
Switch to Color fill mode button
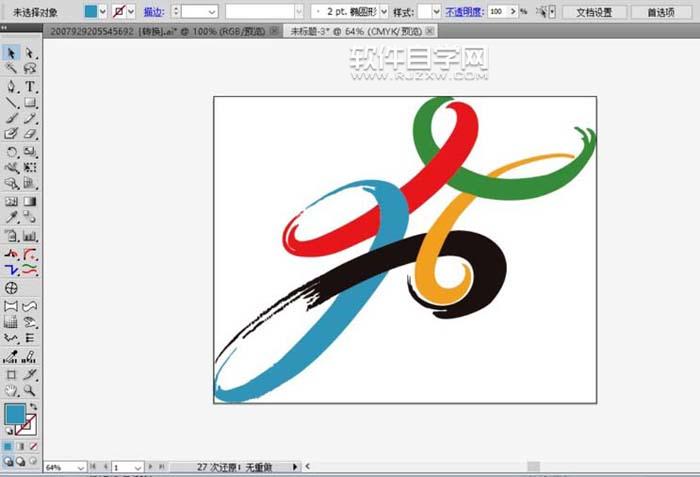9,446
